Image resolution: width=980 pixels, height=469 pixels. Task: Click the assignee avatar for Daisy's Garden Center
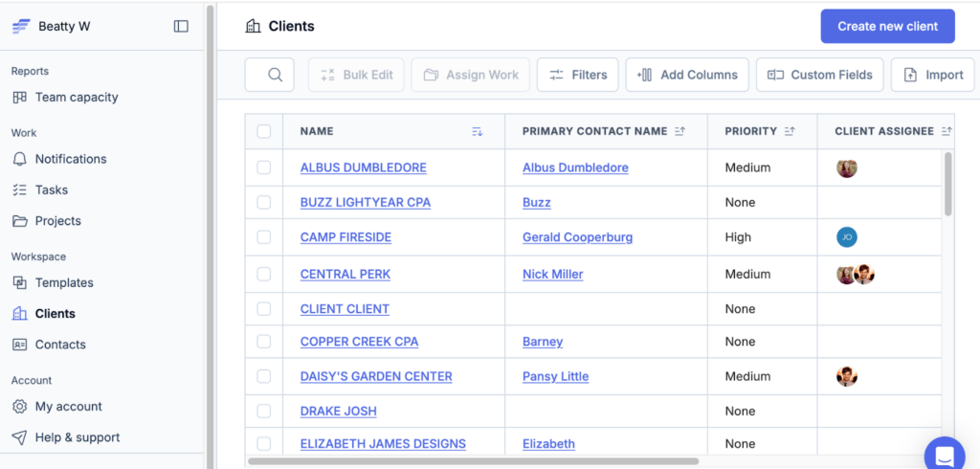pos(847,376)
